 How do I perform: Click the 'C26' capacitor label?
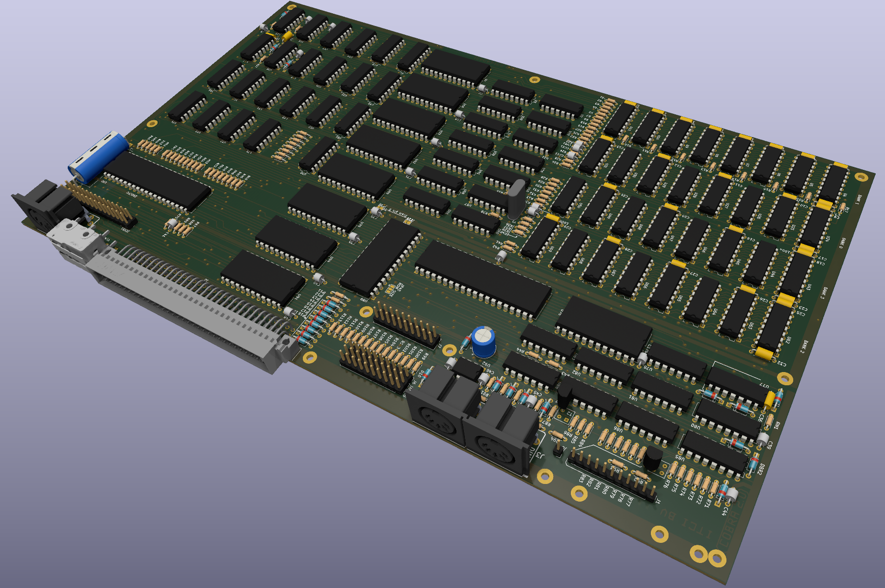click(765, 299)
